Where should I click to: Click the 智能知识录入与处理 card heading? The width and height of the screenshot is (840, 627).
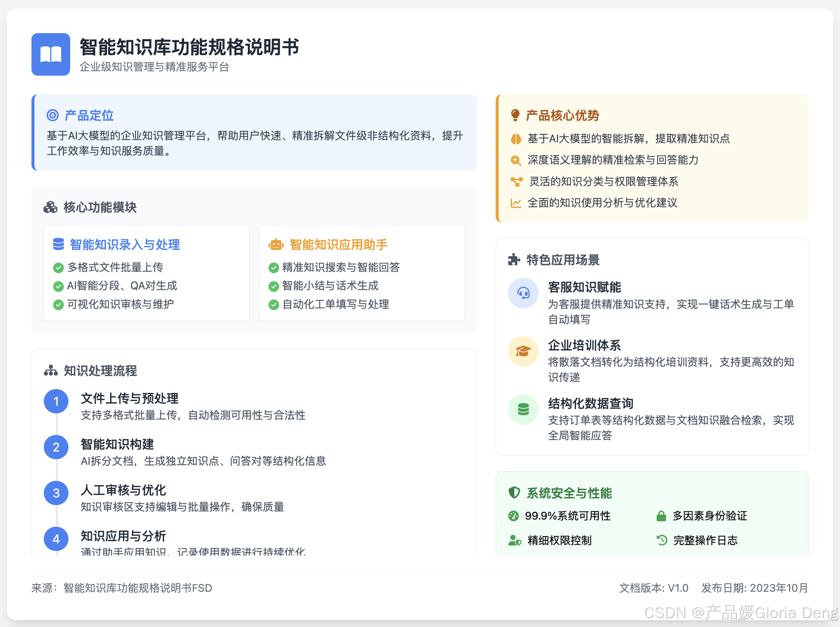pos(125,245)
